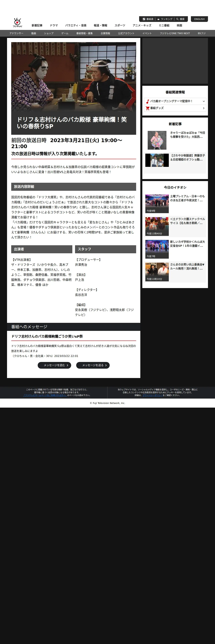Open ミニ番組 menu item

point(164,26)
